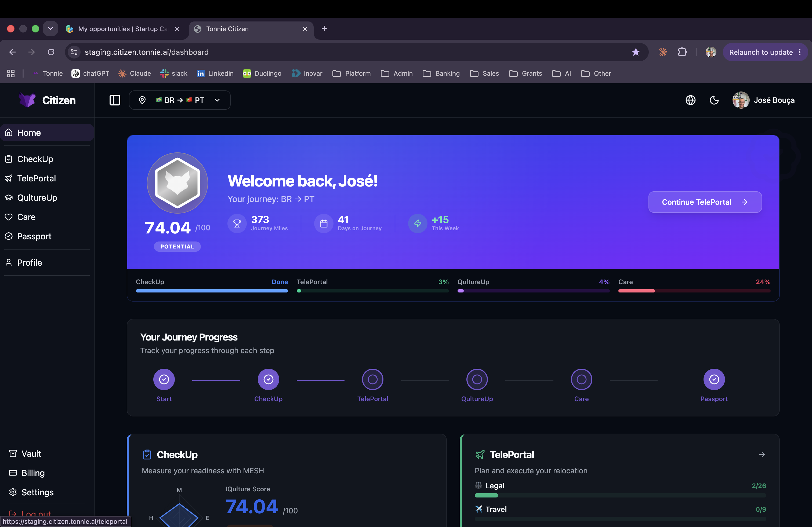The image size is (812, 527).
Task: Open the Claude extension icon
Action: pyautogui.click(x=662, y=52)
